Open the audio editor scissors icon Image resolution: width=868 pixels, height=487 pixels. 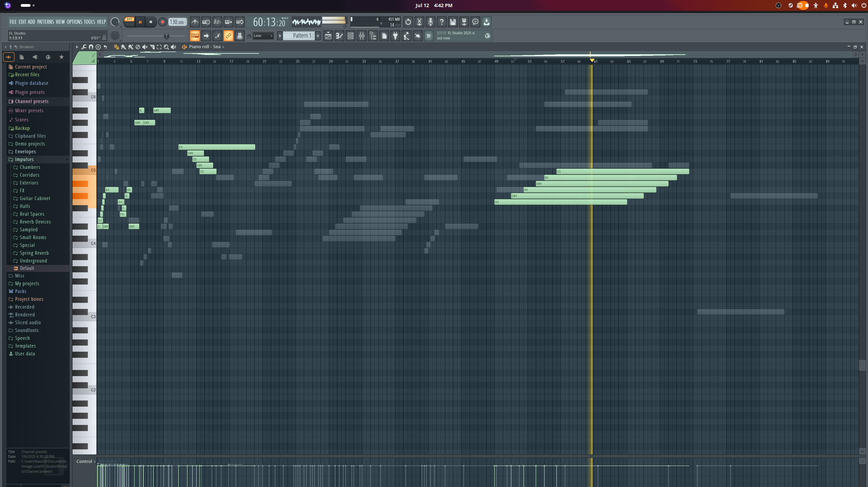[419, 22]
